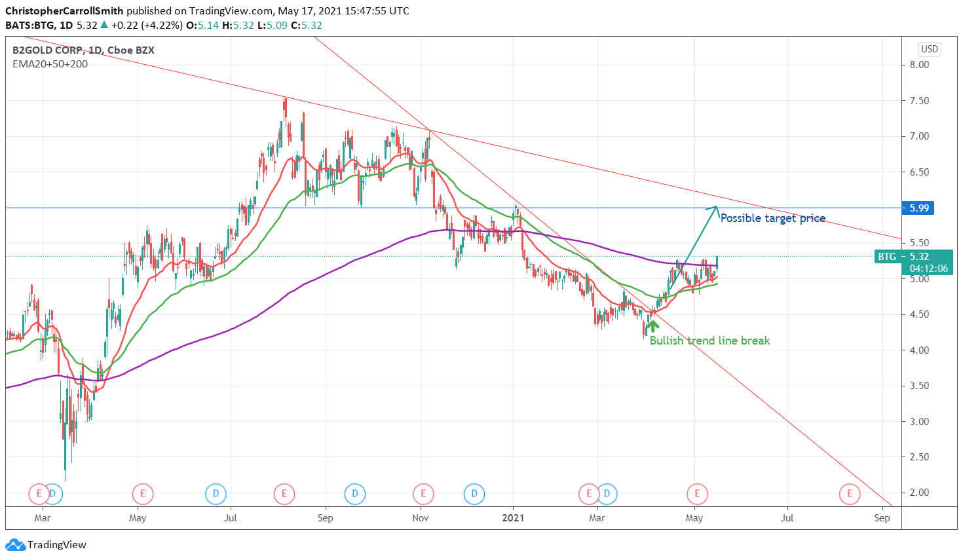The image size is (963, 560).
Task: Click the March 2020 earnings E marker
Action: click(39, 493)
